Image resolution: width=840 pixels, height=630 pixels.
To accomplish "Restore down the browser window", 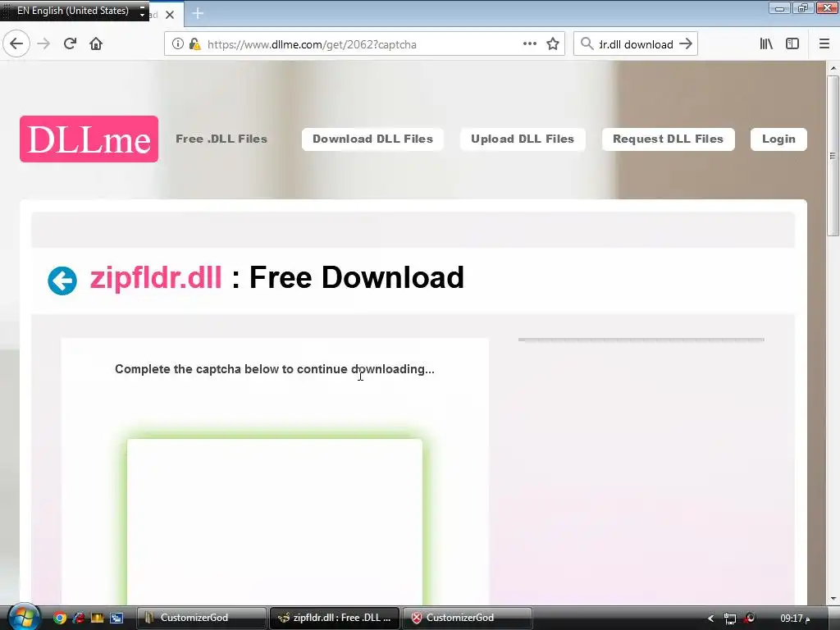I will pos(802,8).
